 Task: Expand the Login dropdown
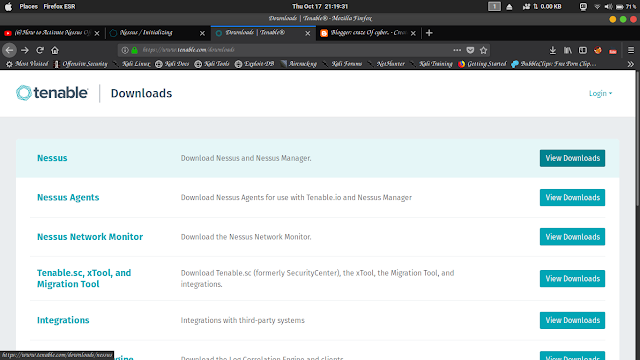[600, 93]
